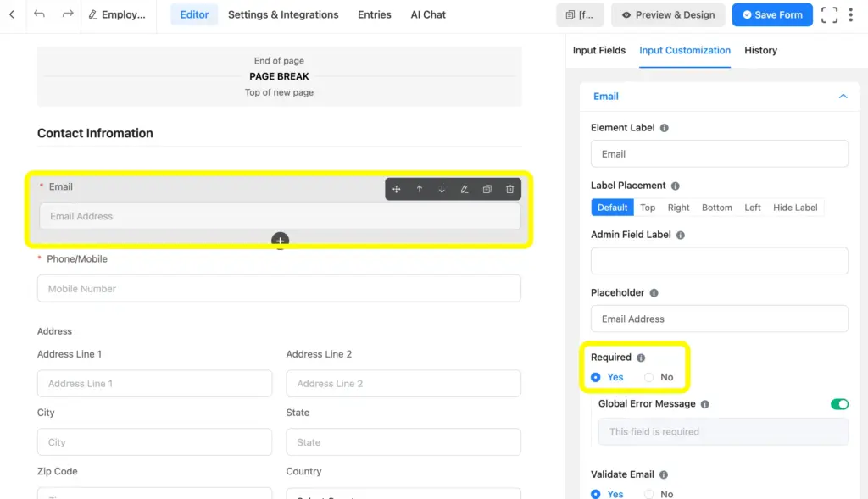Viewport: 868px width, 499px height.
Task: Select Hide Label placement option
Action: click(795, 208)
